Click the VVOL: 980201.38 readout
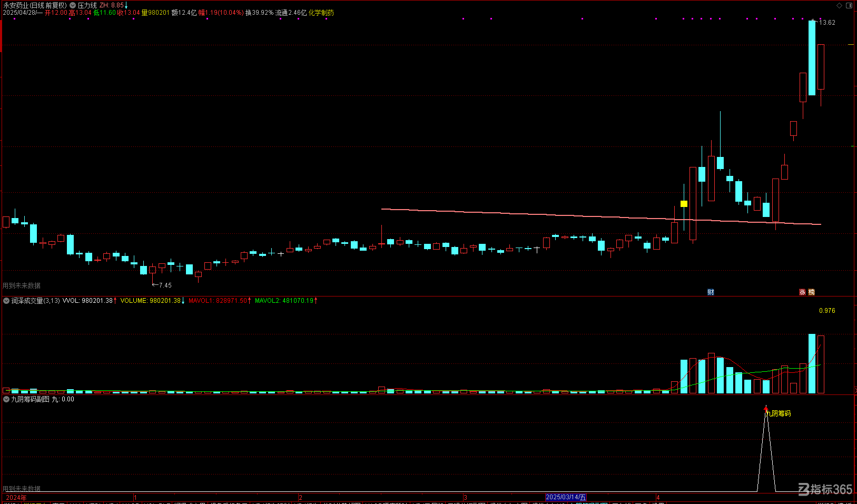The height and width of the screenshot is (504, 857). (x=87, y=301)
